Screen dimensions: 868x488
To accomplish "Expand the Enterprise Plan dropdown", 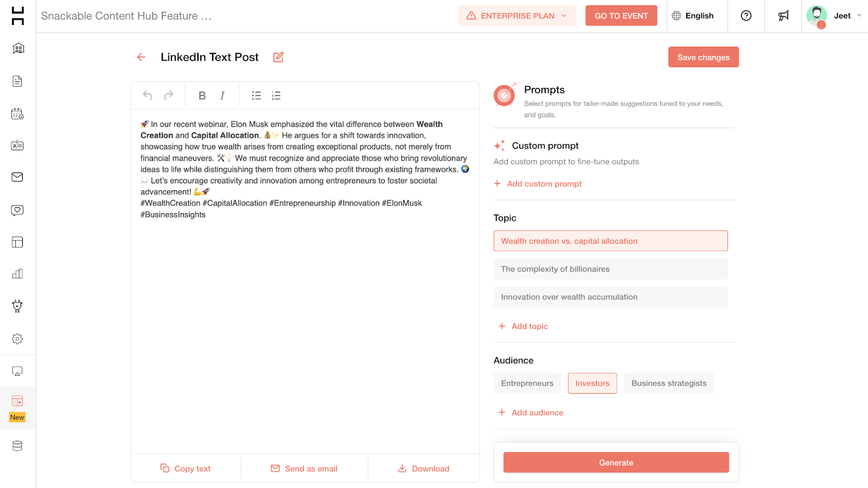I will tap(517, 16).
